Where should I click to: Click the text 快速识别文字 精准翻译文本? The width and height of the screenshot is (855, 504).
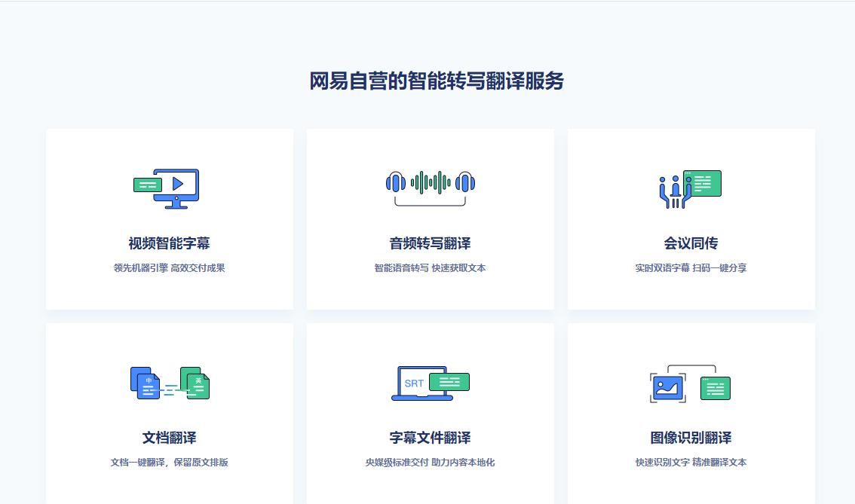[x=691, y=463]
